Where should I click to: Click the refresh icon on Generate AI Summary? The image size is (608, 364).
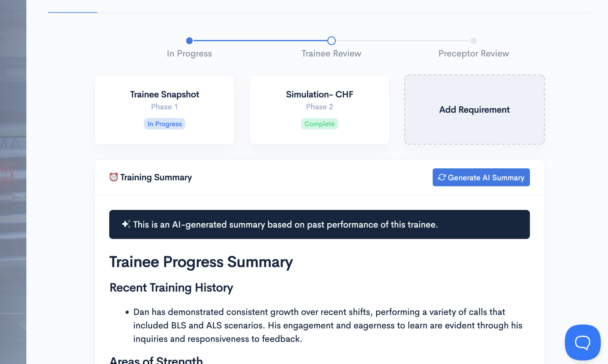tap(441, 177)
